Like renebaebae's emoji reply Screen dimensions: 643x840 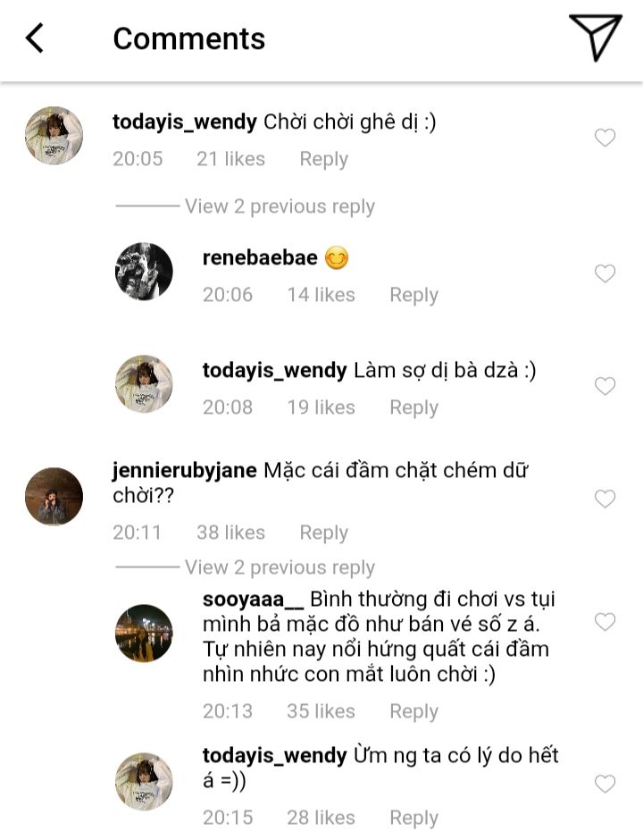point(605,273)
